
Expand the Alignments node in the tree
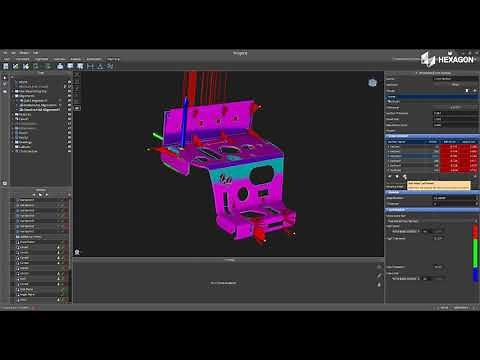13,96
